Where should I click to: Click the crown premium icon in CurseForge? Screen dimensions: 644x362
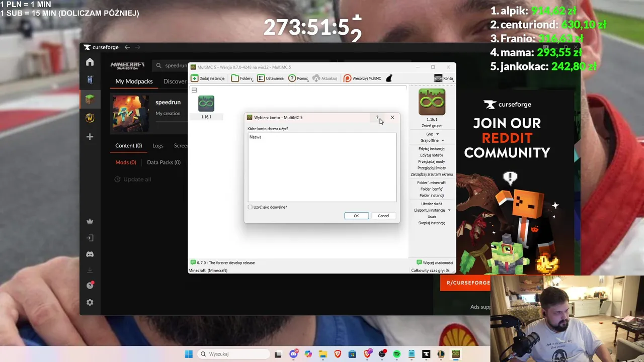(x=90, y=221)
